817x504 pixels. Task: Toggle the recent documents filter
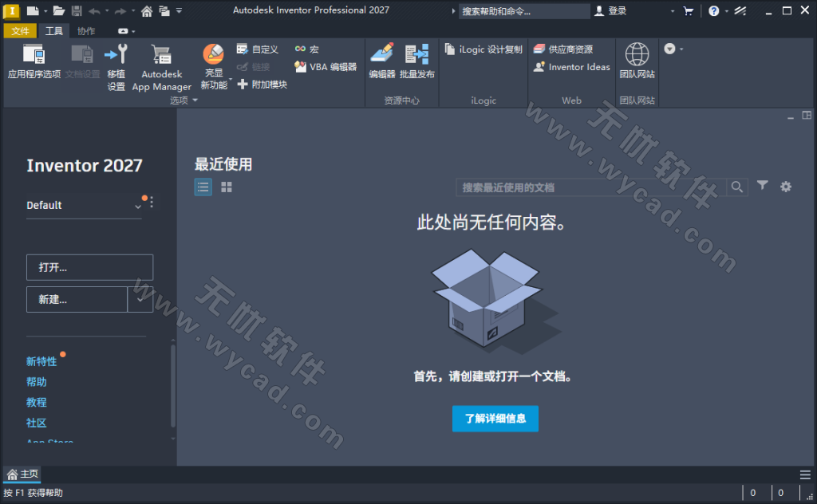762,186
